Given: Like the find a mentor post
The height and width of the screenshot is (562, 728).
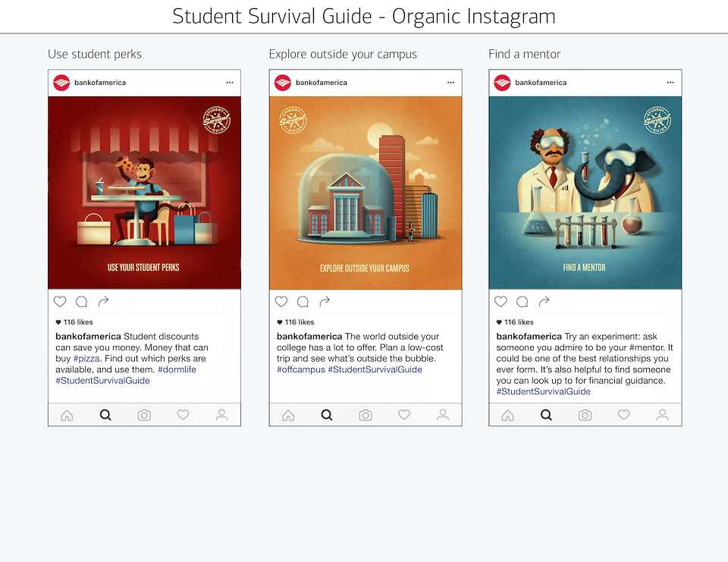Looking at the screenshot, I should 500,301.
